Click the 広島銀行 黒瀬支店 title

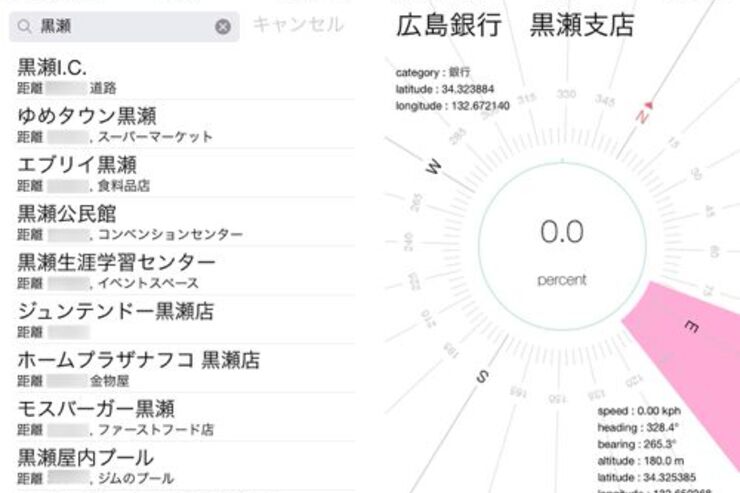click(x=515, y=25)
